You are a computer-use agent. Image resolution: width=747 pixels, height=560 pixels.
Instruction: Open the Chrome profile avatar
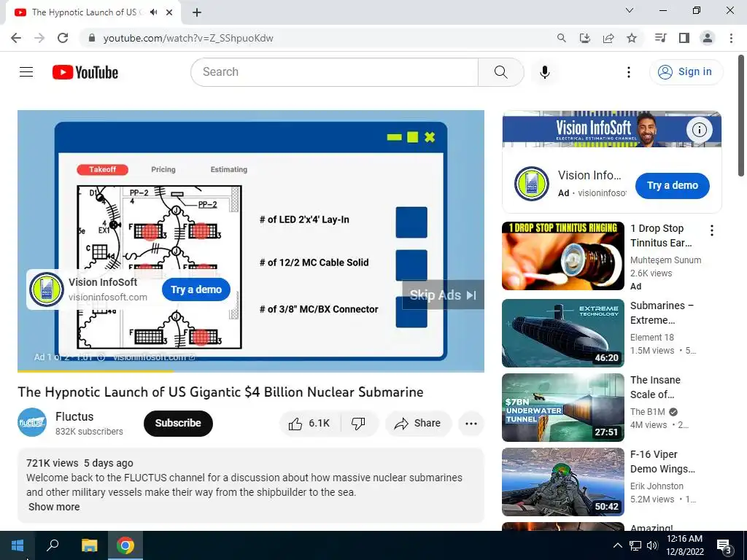point(708,38)
